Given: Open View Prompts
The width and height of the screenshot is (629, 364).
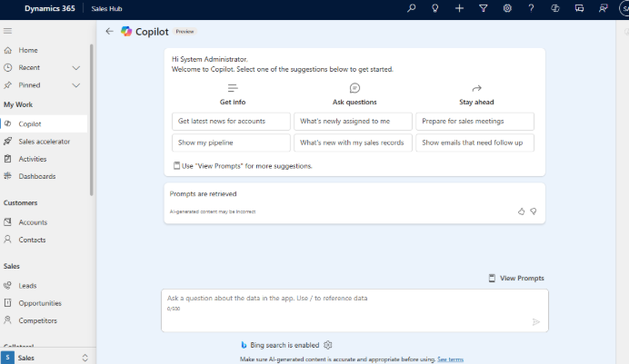Looking at the screenshot, I should (x=516, y=278).
